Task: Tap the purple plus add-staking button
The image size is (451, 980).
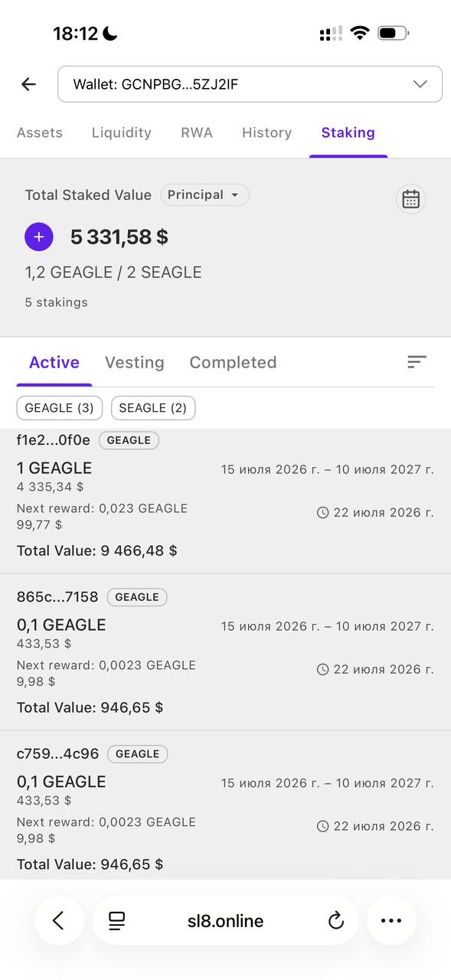Action: 39,237
